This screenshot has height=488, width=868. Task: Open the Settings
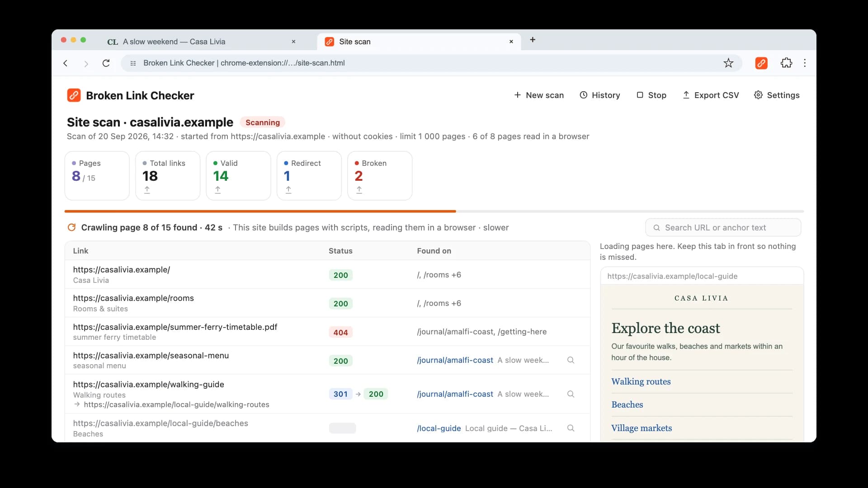pyautogui.click(x=777, y=95)
